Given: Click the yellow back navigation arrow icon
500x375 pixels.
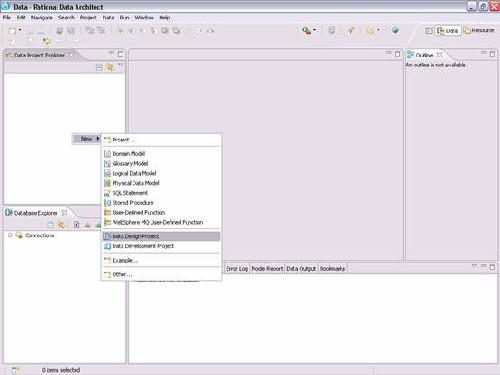Looking at the screenshot, I should [47, 41].
